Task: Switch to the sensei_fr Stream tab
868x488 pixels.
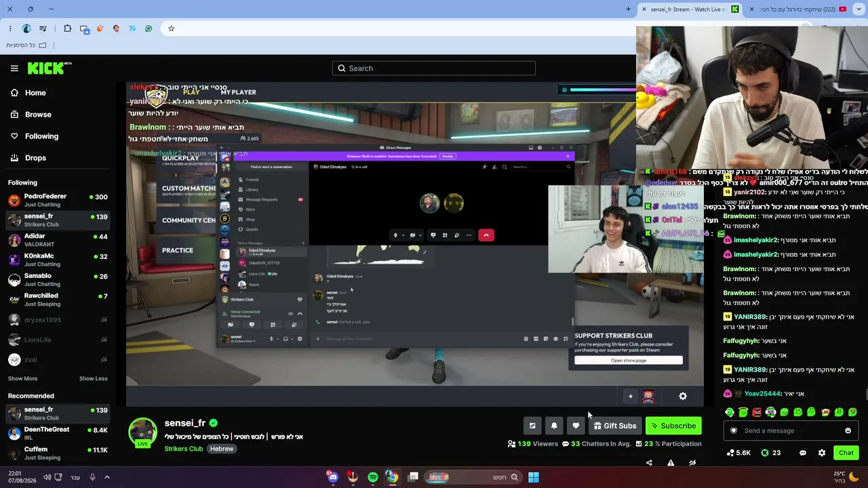Action: click(x=690, y=9)
